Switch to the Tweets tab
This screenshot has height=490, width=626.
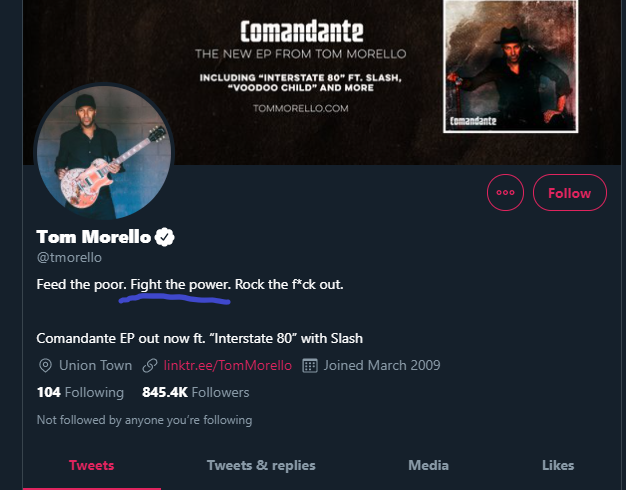[91, 465]
